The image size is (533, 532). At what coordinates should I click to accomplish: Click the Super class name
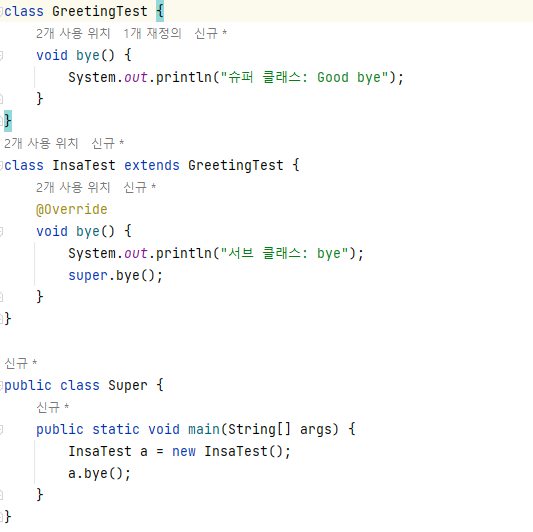pos(128,385)
